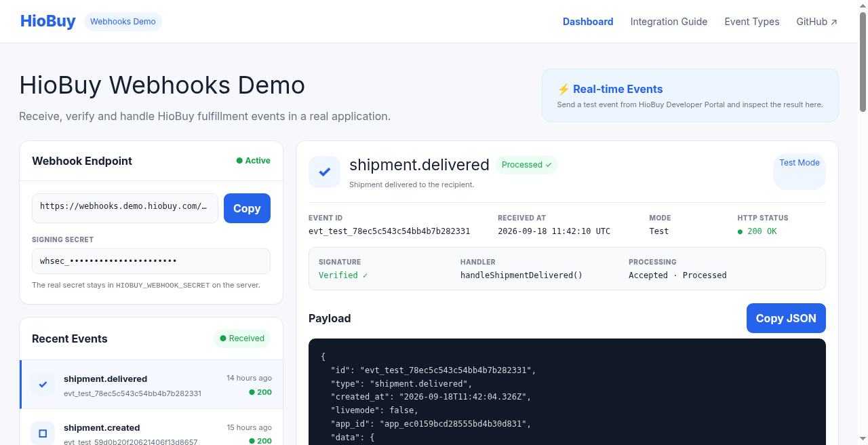
Task: Click the HIOBUY_WEBHOOK_SECRET code text
Action: [163, 286]
